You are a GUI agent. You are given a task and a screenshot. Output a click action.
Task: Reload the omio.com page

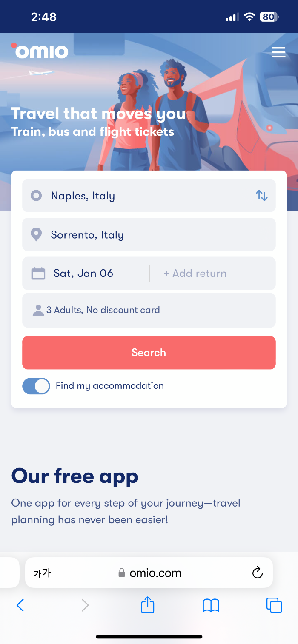257,573
